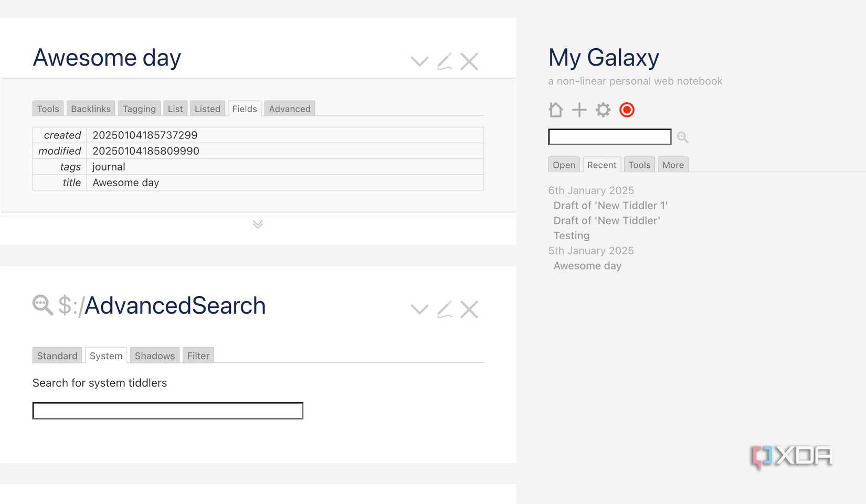Open control panel via the gear icon
Image resolution: width=866 pixels, height=504 pixels.
click(x=603, y=110)
